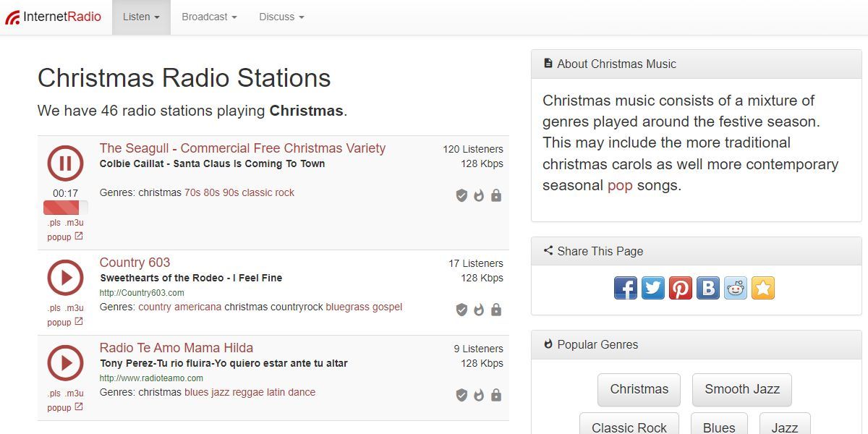This screenshot has width=868, height=434.
Task: Open The Seagull station title link
Action: tap(242, 148)
